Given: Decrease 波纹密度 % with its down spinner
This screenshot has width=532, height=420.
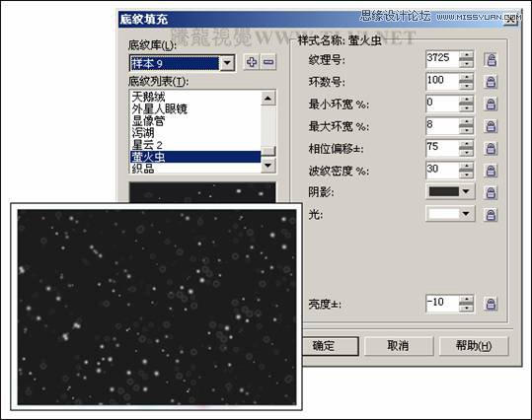Looking at the screenshot, I should click(x=467, y=175).
